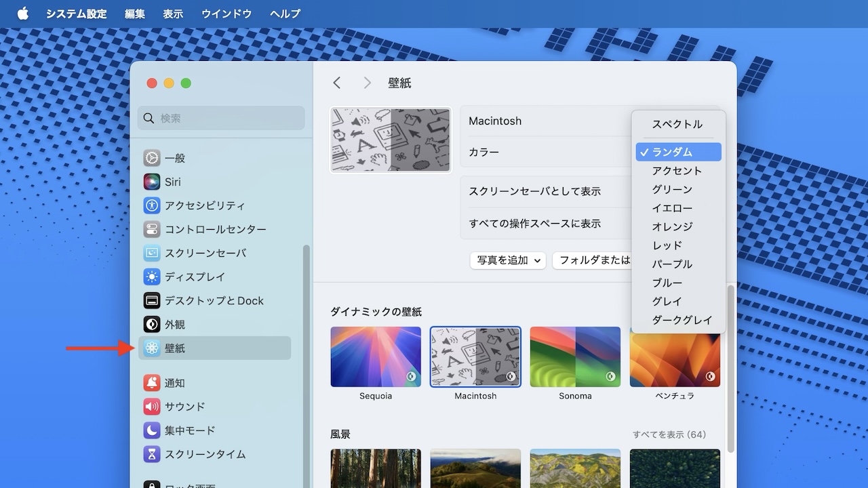Open the システム設定 menu
This screenshot has width=868, height=488.
[77, 14]
